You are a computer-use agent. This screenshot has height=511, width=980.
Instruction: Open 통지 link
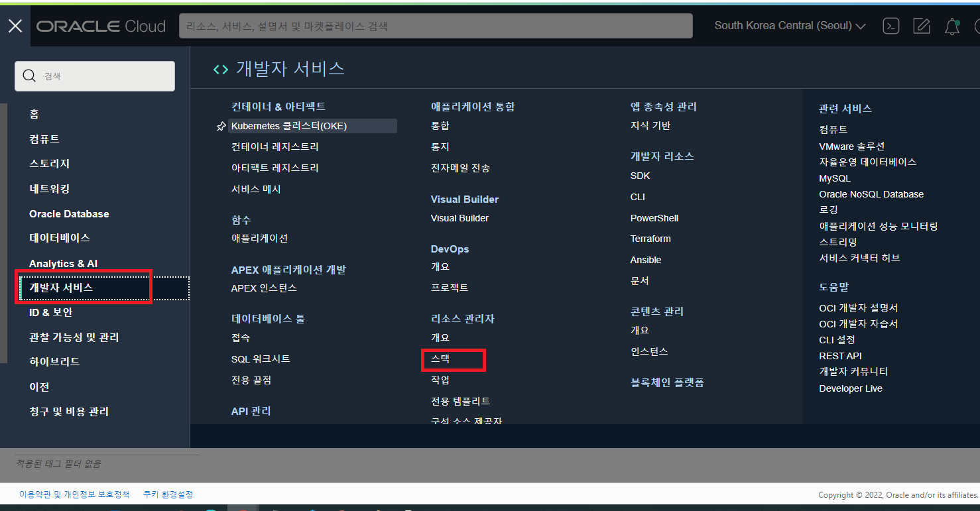tap(440, 146)
